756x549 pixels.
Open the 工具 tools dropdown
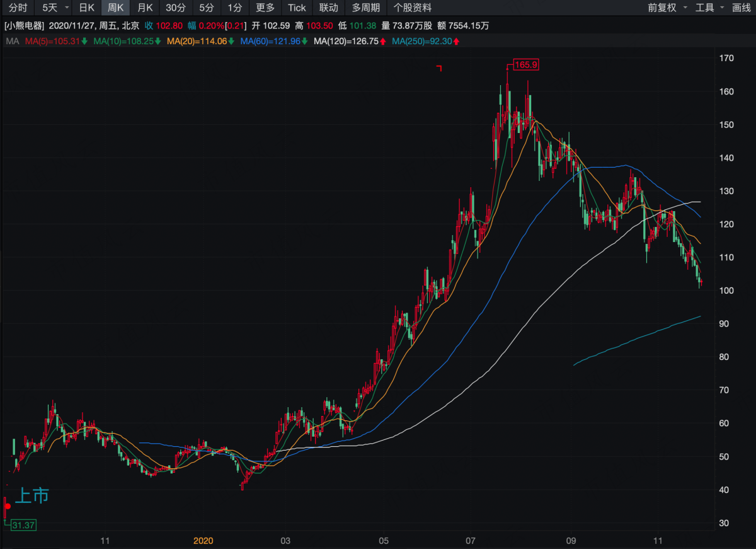click(x=709, y=8)
